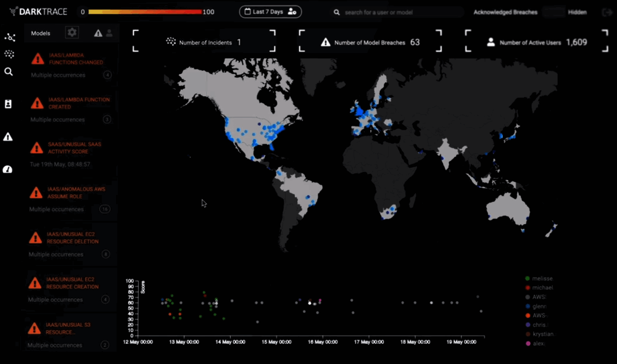The width and height of the screenshot is (617, 364).
Task: Click the DARKTRACE logo
Action: [x=37, y=11]
